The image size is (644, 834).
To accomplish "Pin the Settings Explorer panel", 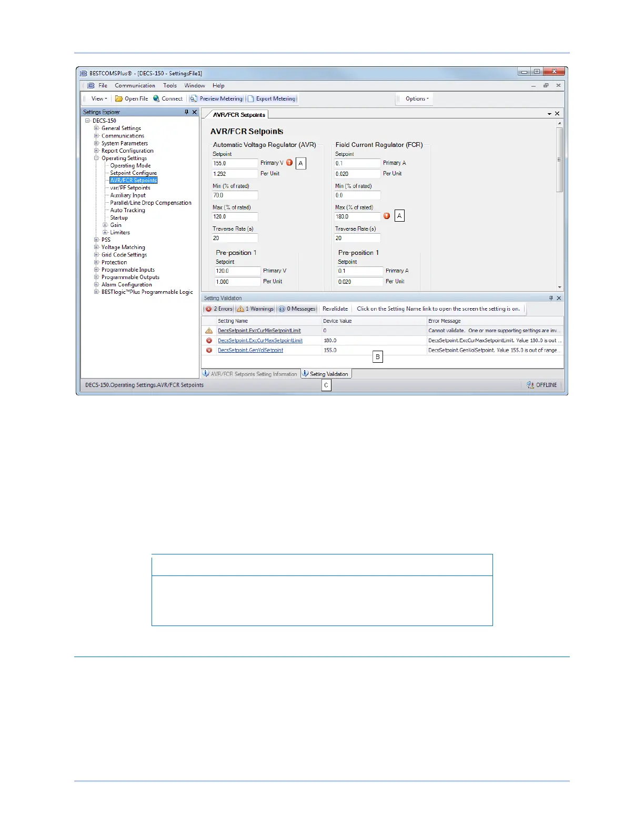I will [186, 112].
